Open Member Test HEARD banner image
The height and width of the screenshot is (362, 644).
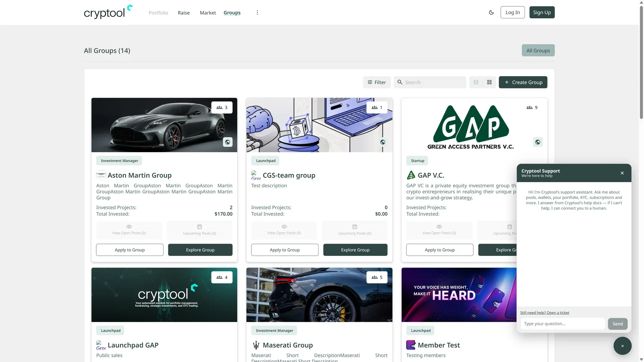pos(459,295)
